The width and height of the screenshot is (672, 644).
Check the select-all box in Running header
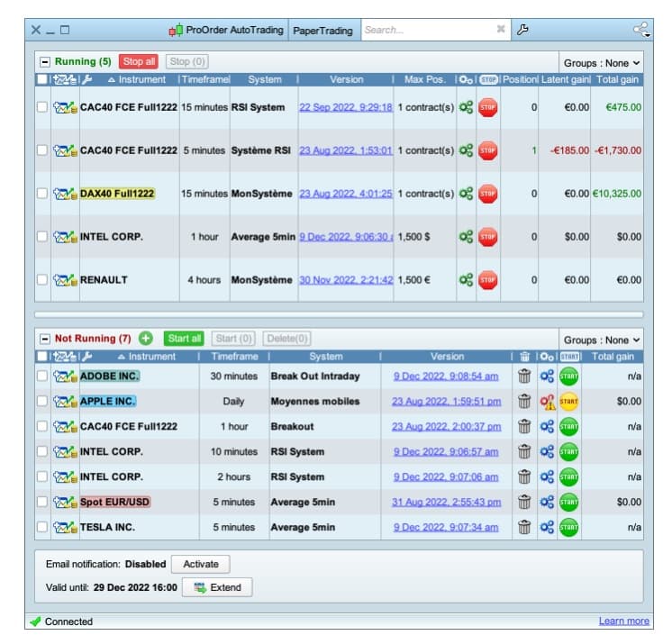point(42,80)
